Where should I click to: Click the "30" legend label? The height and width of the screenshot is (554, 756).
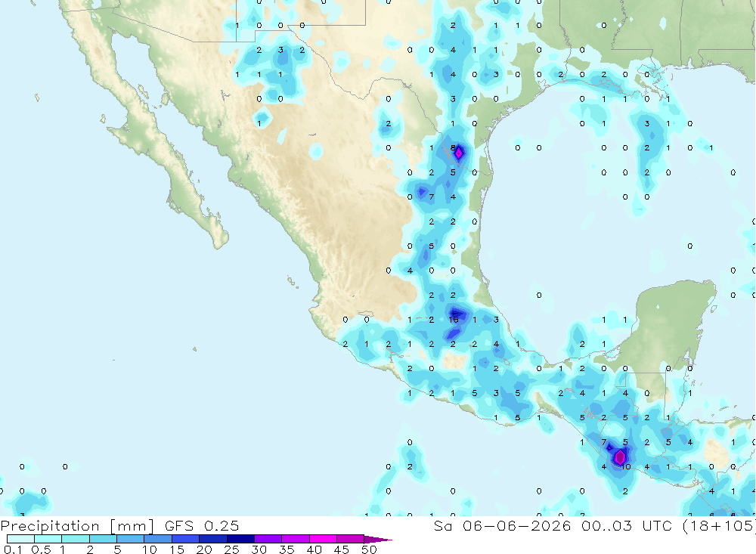pyautogui.click(x=259, y=549)
